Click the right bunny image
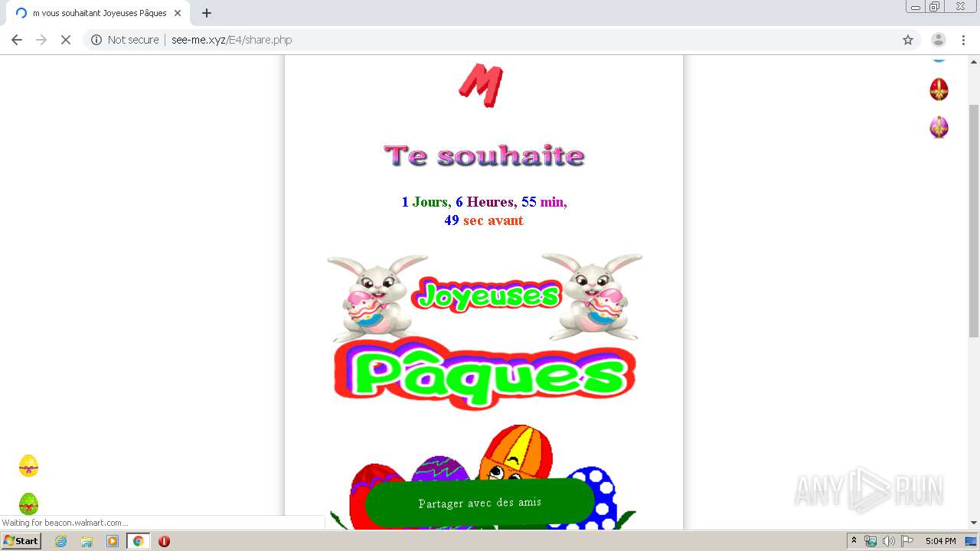Image resolution: width=980 pixels, height=551 pixels. 593,297
